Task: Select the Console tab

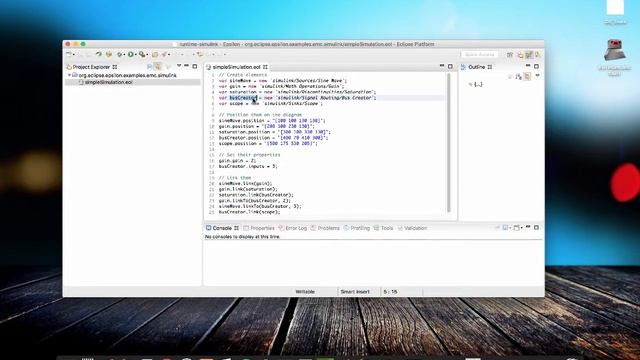Action: (222, 228)
